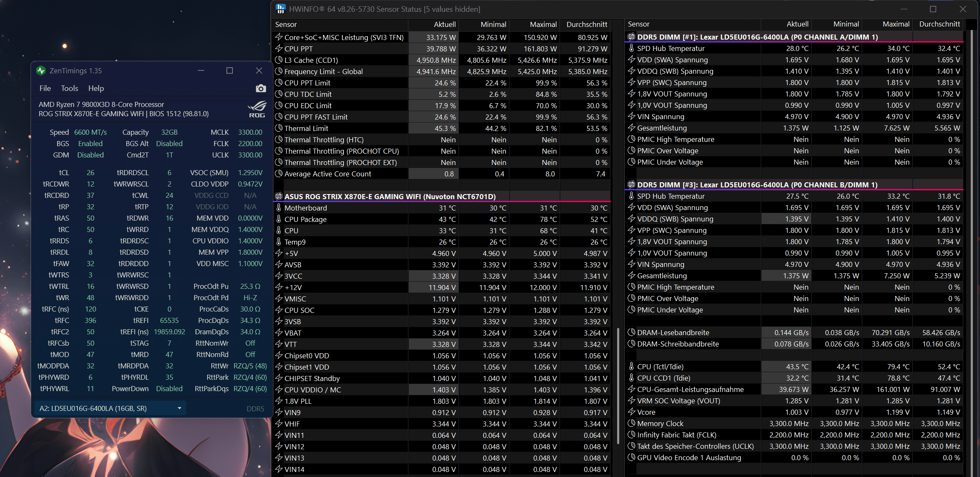The image size is (980, 477).
Task: Click the Durchschnitt column header on left panel
Action: pyautogui.click(x=586, y=24)
